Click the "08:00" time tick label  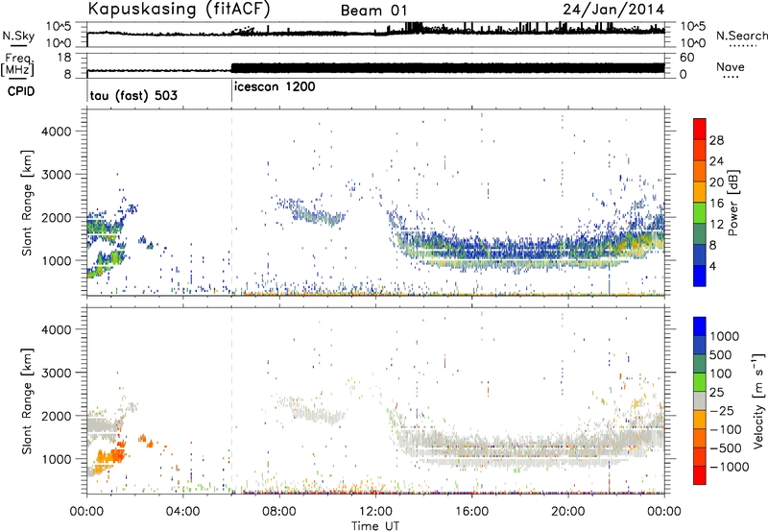click(278, 512)
